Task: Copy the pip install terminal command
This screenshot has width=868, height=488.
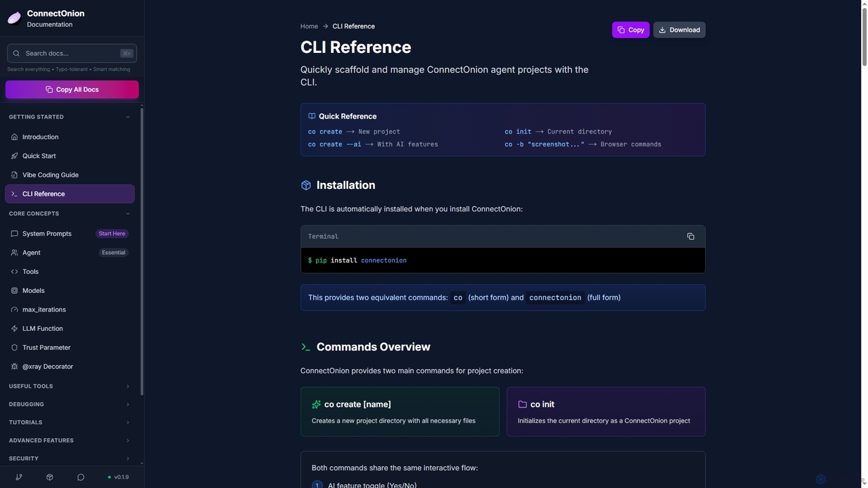Action: 690,237
